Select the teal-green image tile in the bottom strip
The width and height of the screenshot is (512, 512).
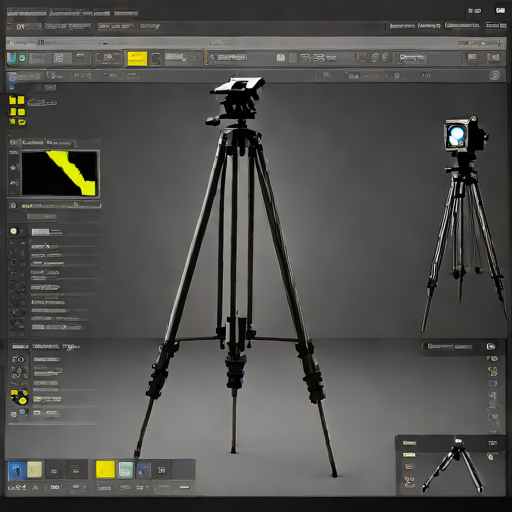[x=126, y=470]
